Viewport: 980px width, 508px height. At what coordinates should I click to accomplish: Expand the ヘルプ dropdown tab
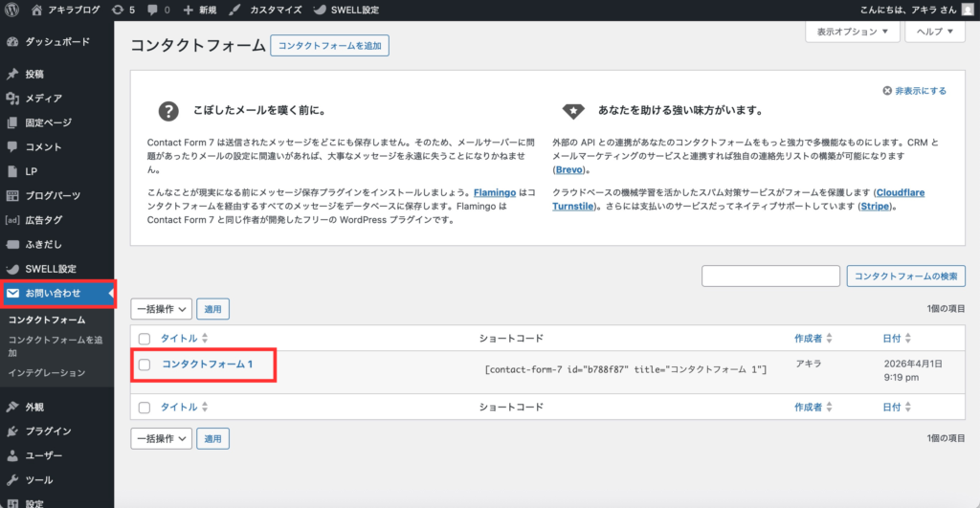pyautogui.click(x=935, y=32)
